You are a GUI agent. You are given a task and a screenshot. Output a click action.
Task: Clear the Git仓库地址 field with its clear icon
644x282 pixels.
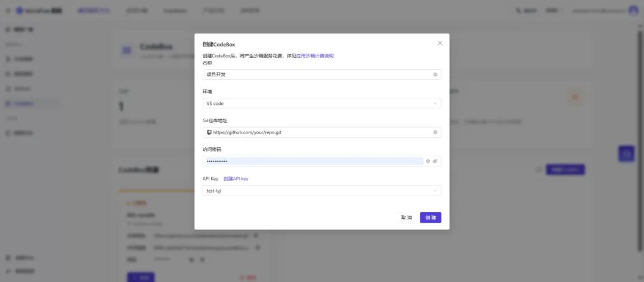(435, 132)
